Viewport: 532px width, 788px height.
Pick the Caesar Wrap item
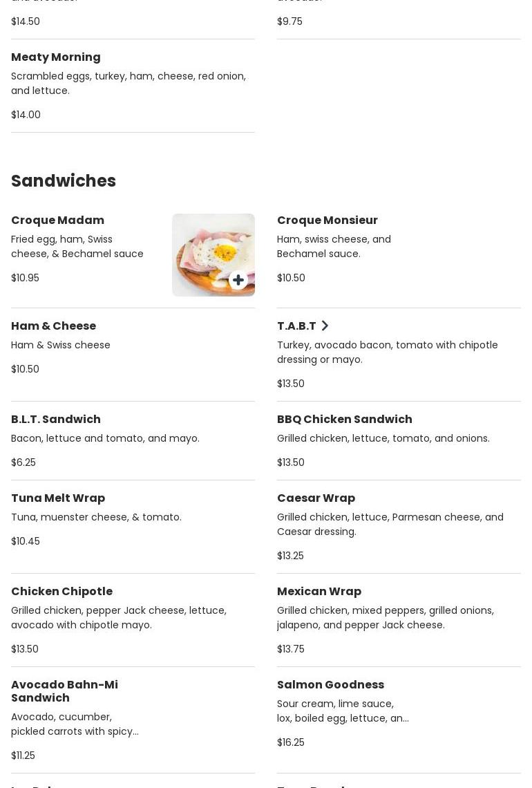click(x=399, y=527)
